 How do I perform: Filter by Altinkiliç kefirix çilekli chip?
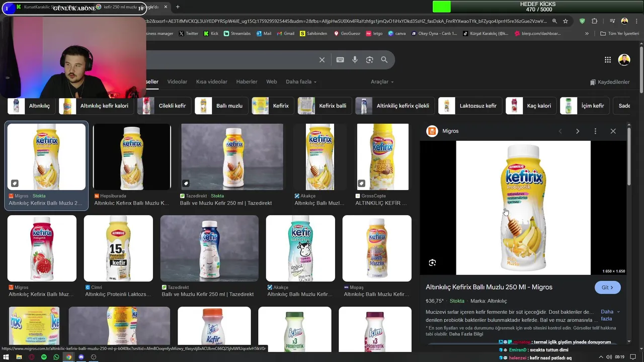[395, 106]
